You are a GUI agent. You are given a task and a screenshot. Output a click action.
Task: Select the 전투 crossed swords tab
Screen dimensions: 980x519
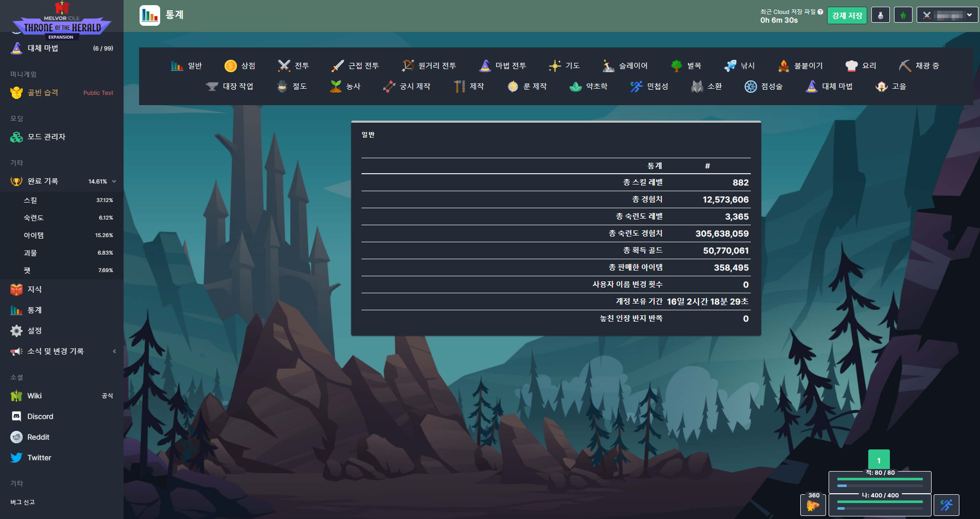pos(293,65)
